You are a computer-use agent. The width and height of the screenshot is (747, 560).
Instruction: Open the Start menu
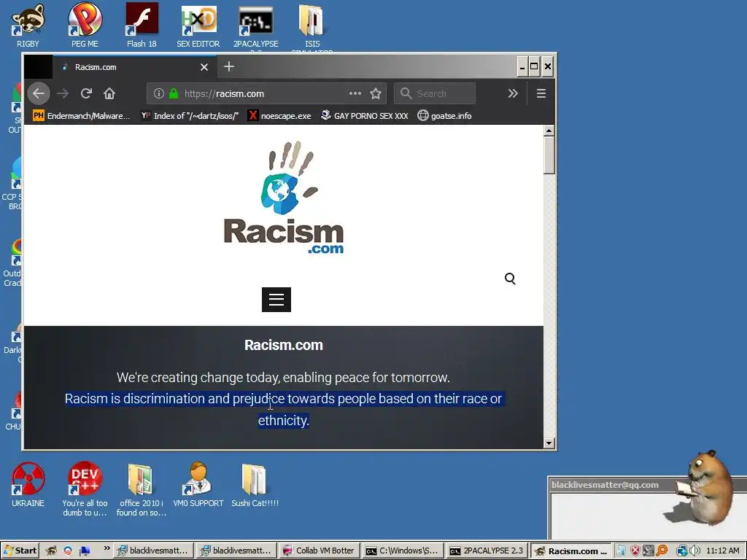(20, 551)
